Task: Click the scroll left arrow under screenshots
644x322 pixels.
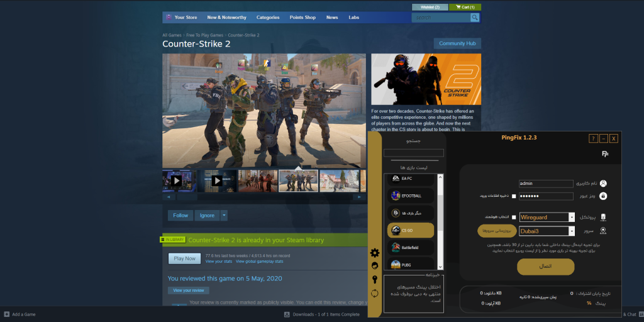Action: tap(169, 197)
